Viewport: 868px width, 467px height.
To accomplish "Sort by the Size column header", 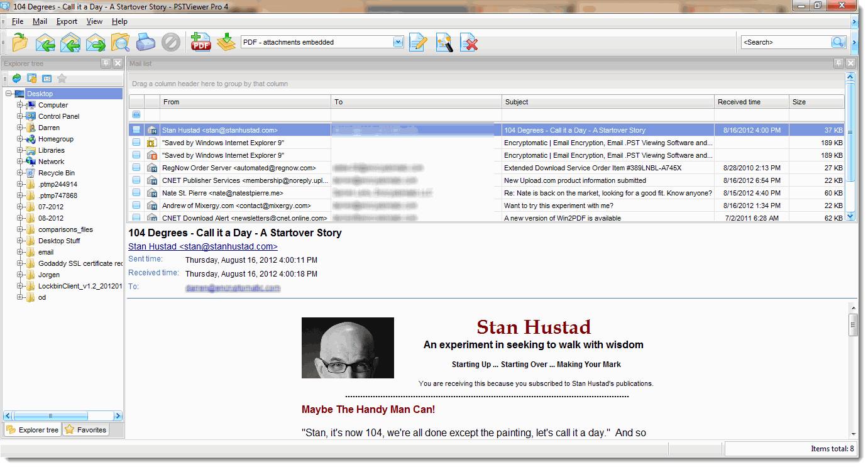I will [x=816, y=102].
